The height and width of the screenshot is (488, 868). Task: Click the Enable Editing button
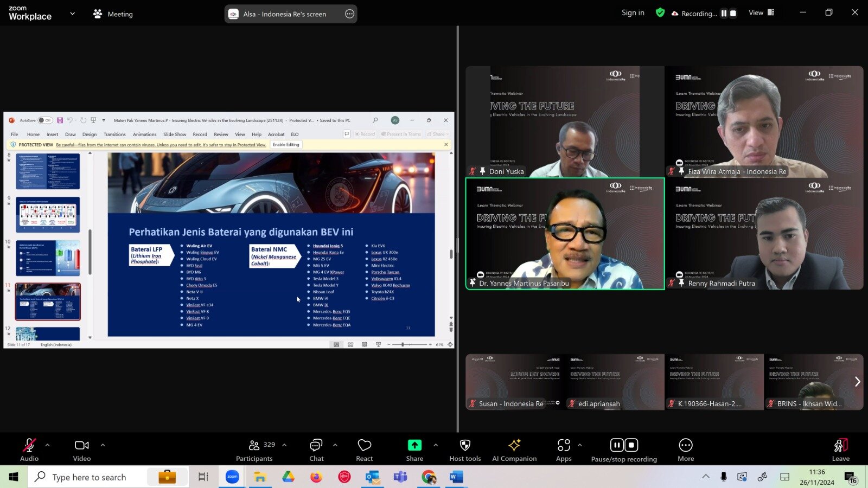pyautogui.click(x=286, y=145)
